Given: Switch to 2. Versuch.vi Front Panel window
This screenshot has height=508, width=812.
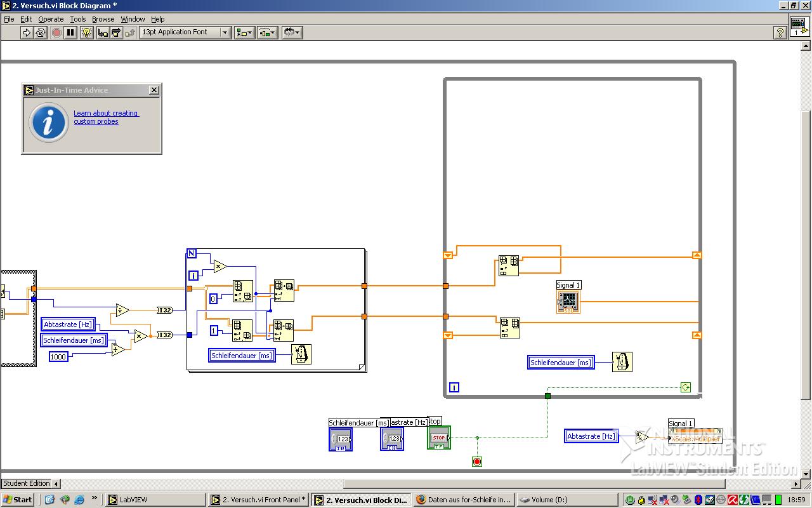Looking at the screenshot, I should 258,500.
